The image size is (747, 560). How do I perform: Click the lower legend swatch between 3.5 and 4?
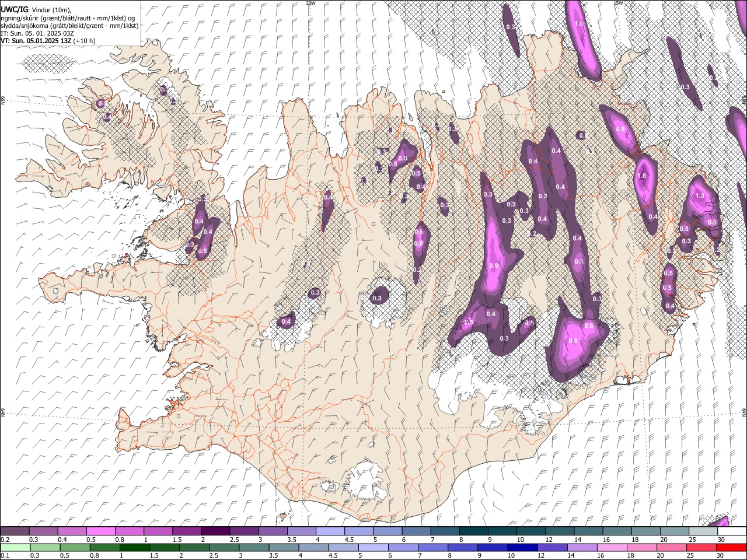(x=284, y=547)
